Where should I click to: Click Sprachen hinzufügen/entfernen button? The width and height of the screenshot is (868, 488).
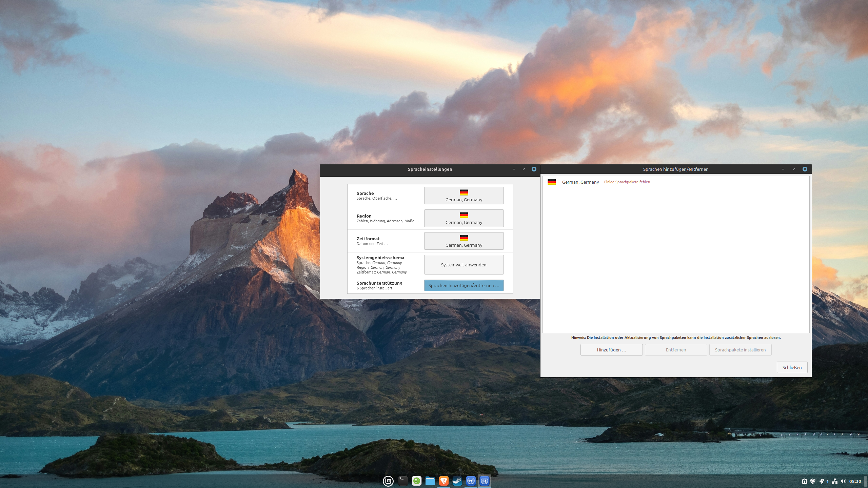tap(463, 285)
